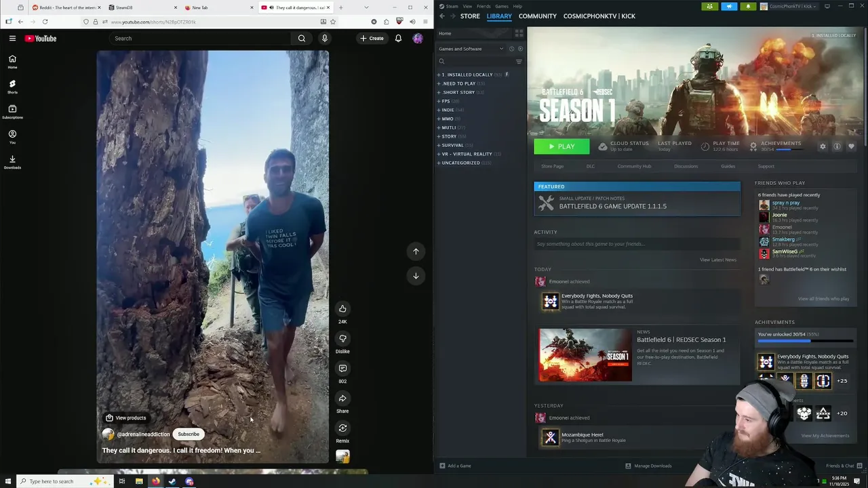
Task: Subscribe to @adrenalineaddiction
Action: coord(189,434)
